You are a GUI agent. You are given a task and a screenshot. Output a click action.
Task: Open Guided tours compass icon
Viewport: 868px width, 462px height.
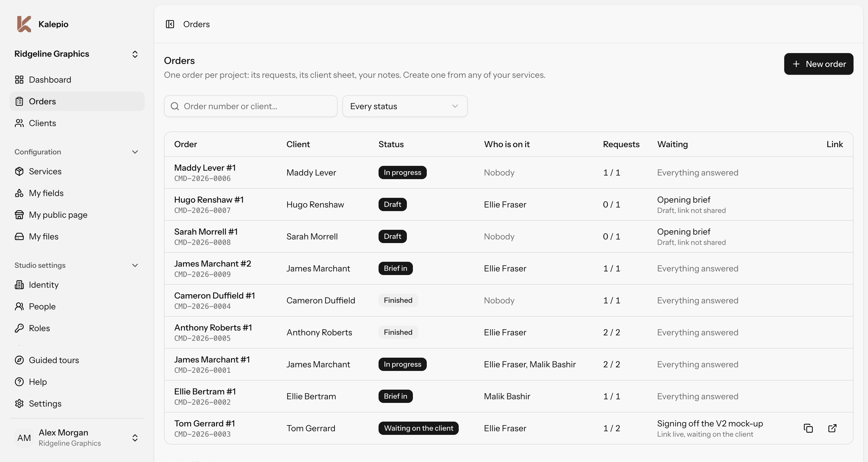(19, 360)
